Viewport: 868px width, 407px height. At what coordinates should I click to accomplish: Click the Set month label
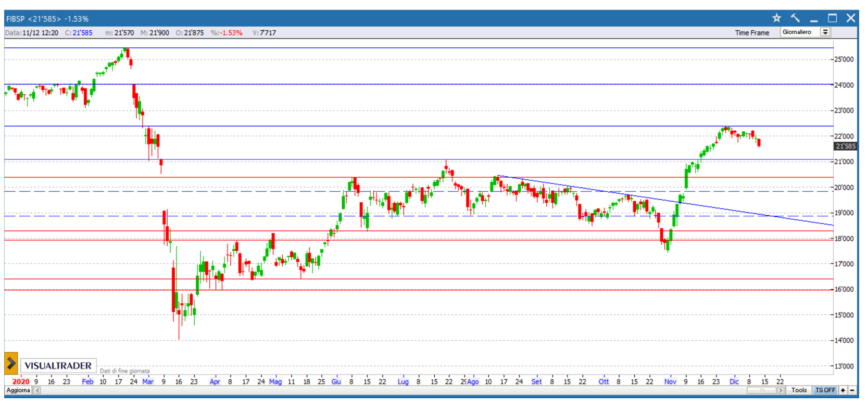tap(536, 381)
